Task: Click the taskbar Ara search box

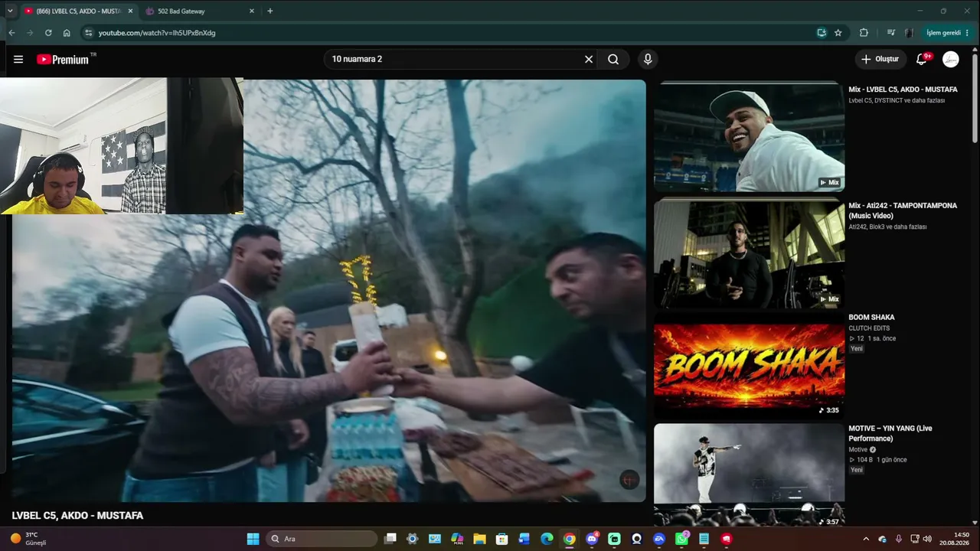Action: 322,539
